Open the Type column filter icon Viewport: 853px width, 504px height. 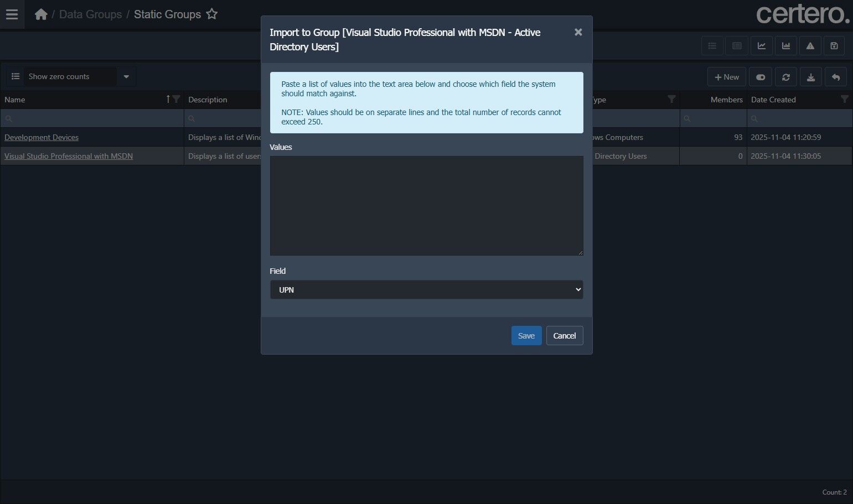[671, 99]
